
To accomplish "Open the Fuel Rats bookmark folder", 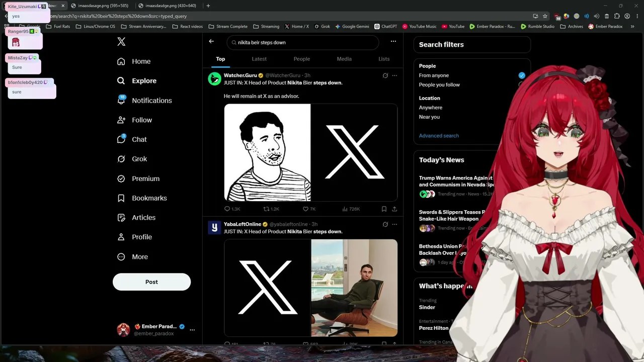I will [58, 27].
